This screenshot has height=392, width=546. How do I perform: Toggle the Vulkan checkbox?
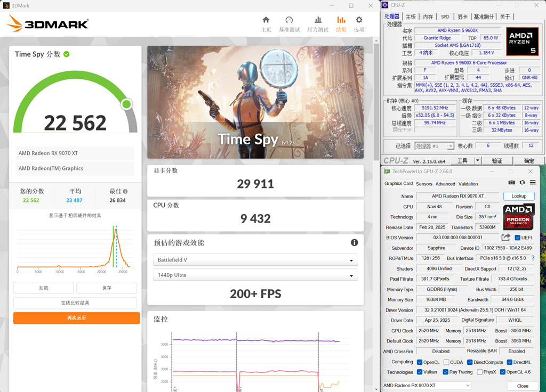click(x=420, y=372)
